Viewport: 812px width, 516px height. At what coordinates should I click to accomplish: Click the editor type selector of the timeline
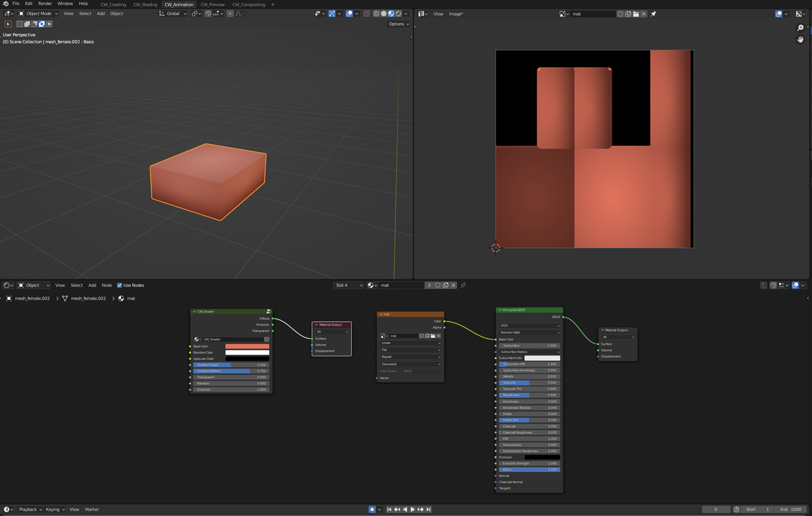tap(6, 509)
